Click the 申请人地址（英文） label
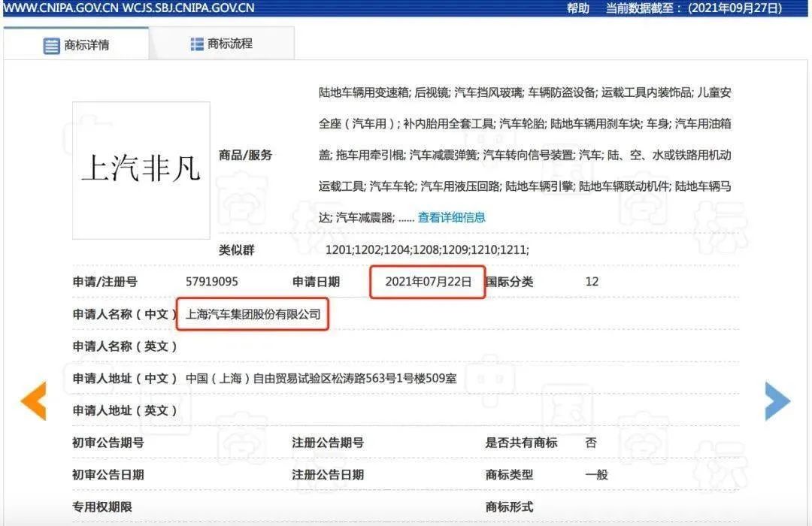This screenshot has width=812, height=526. coord(125,410)
